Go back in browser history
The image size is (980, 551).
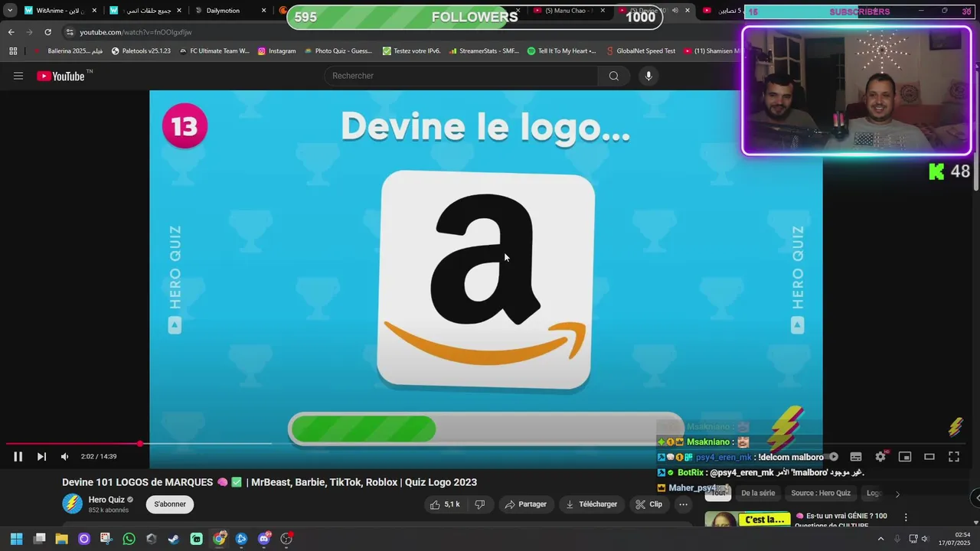point(11,32)
